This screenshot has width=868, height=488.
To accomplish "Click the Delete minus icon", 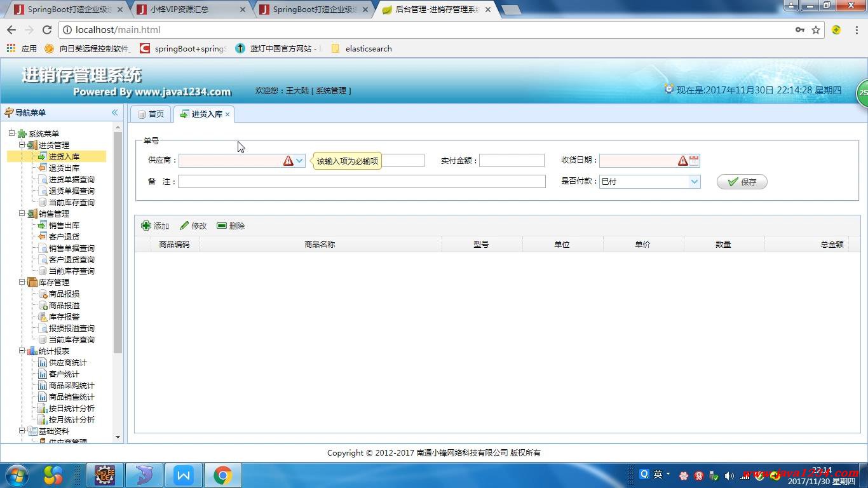I will (x=222, y=226).
